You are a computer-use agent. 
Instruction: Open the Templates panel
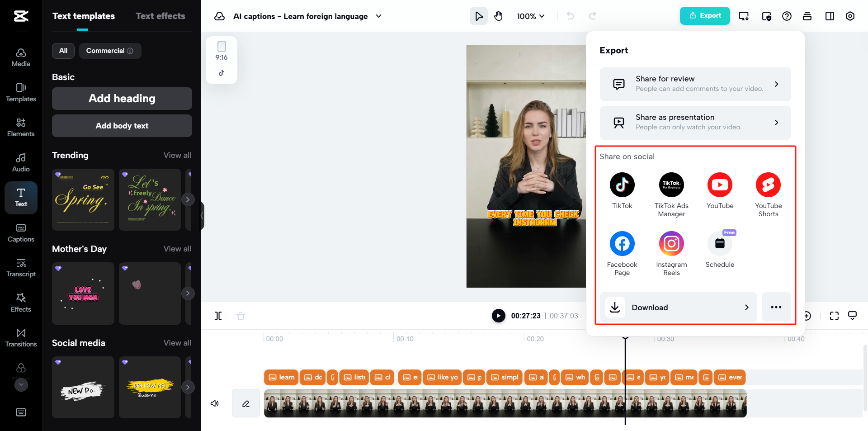pos(20,93)
